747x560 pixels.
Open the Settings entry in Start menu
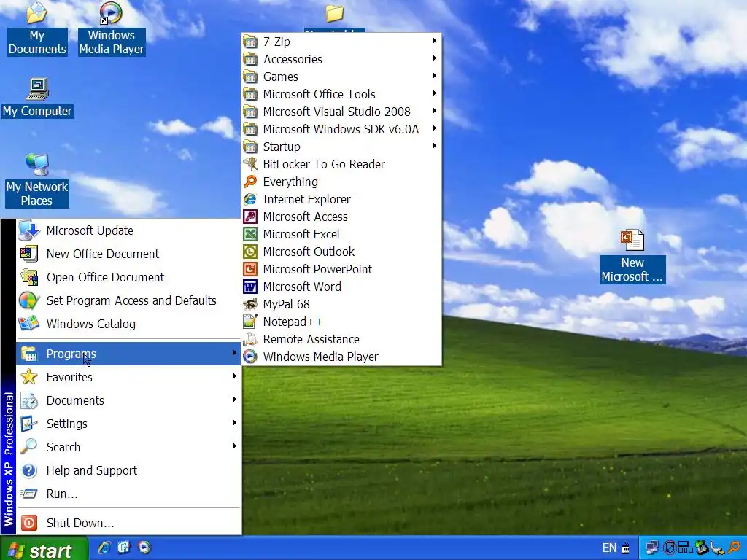128,424
